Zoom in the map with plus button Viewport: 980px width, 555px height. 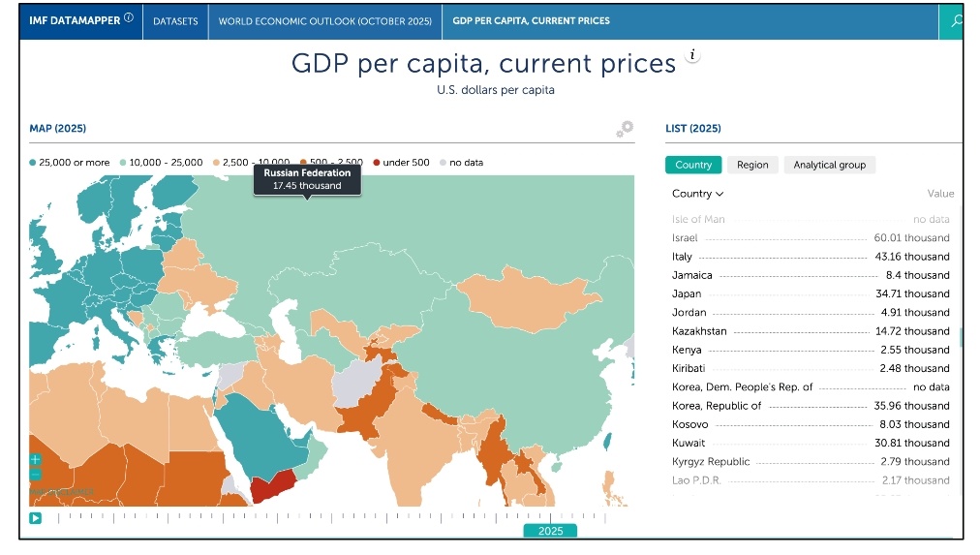pyautogui.click(x=36, y=459)
